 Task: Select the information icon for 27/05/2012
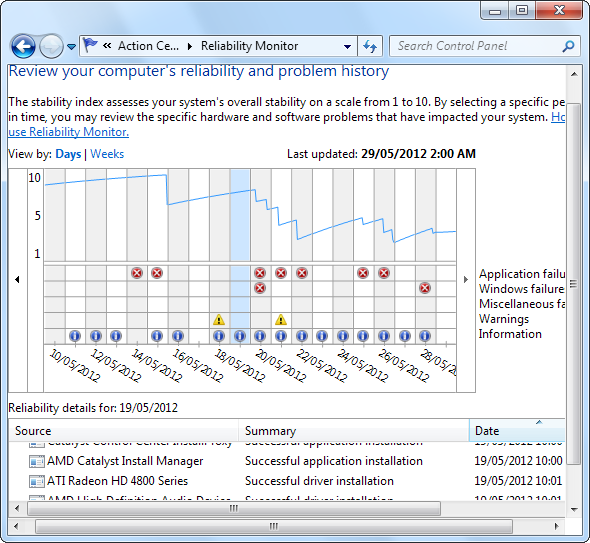tap(405, 336)
